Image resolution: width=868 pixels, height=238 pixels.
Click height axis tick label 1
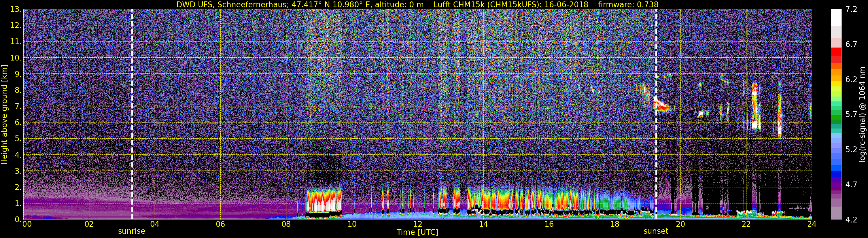[x=18, y=204]
